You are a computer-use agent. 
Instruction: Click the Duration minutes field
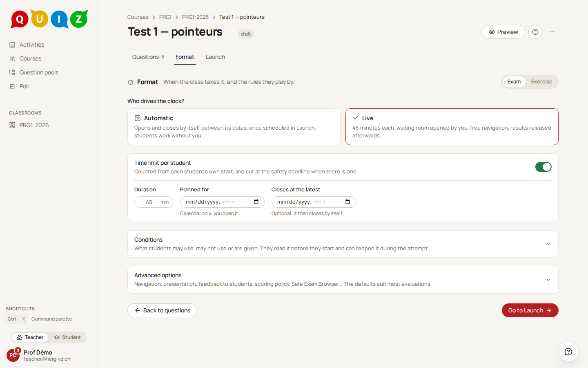coord(154,202)
